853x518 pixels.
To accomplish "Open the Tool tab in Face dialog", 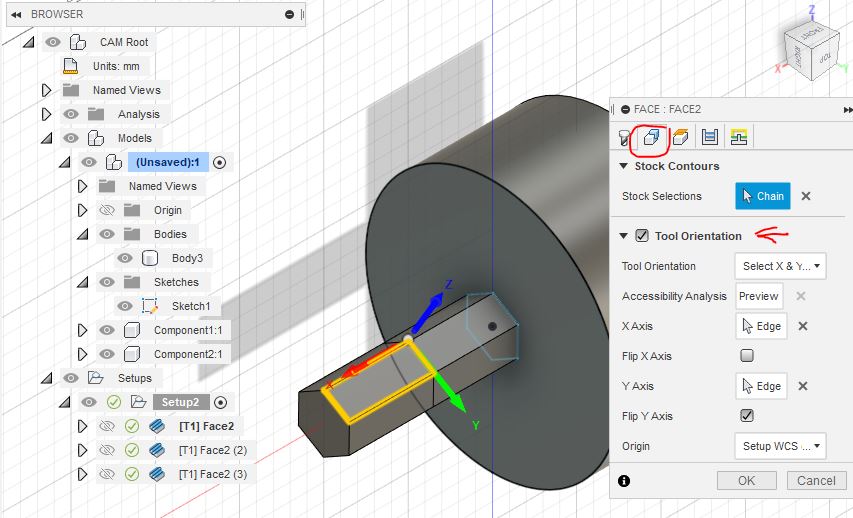I will pos(625,137).
